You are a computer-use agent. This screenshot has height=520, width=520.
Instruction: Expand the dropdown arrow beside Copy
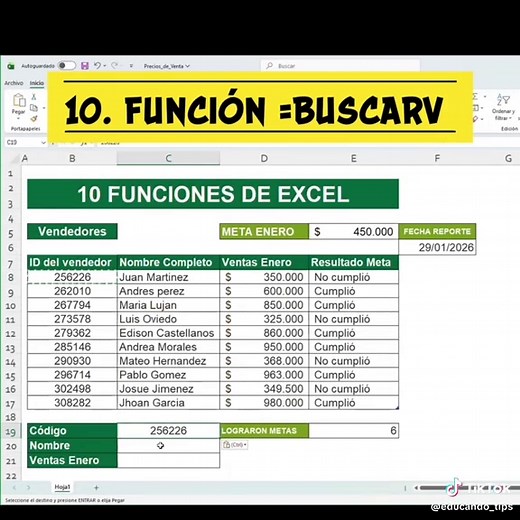tap(43, 108)
